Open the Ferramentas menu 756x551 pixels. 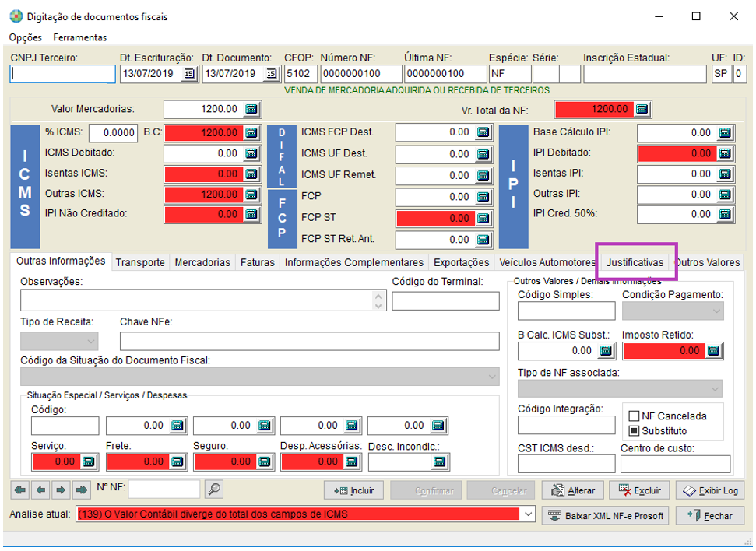pos(80,37)
